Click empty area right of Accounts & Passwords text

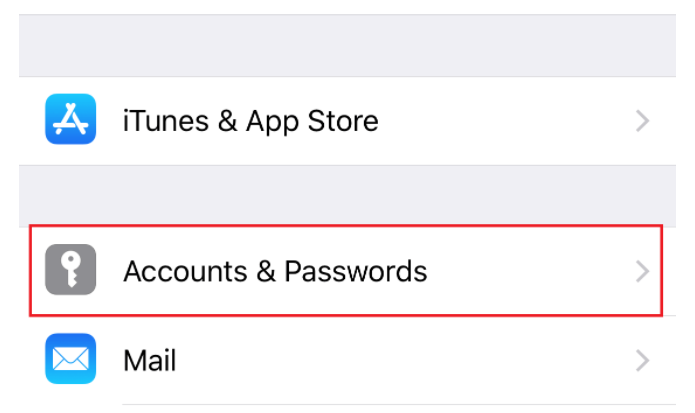pos(530,271)
